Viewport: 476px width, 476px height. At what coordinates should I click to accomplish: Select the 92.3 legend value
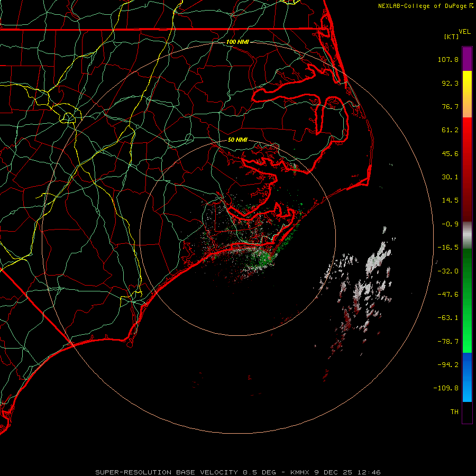pos(450,83)
